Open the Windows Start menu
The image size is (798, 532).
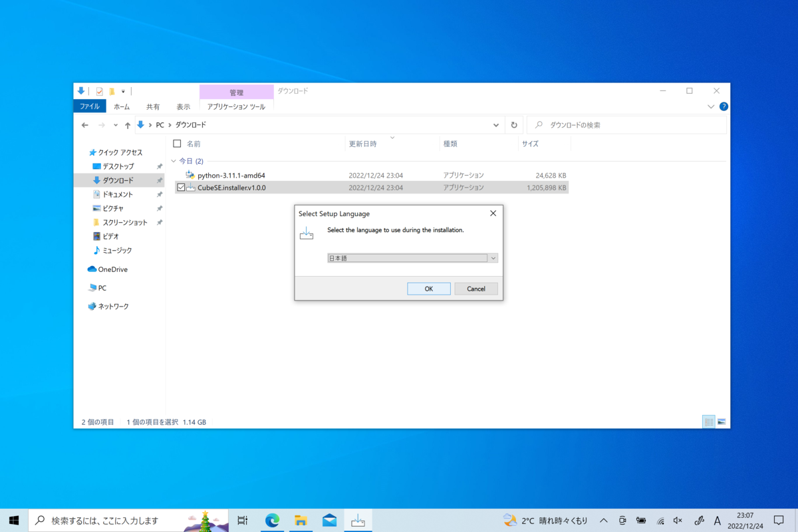point(14,520)
